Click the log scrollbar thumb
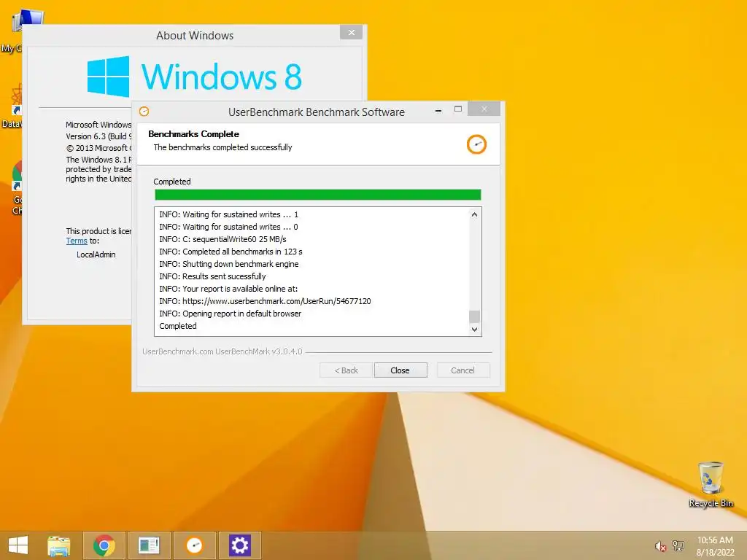 click(474, 316)
